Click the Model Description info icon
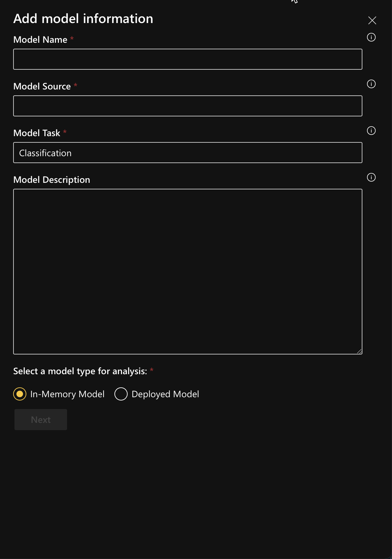The image size is (392, 559). coord(371,177)
